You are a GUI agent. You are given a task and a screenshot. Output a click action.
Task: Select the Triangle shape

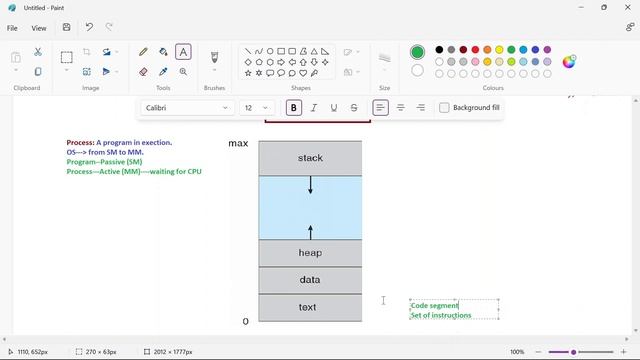click(314, 51)
